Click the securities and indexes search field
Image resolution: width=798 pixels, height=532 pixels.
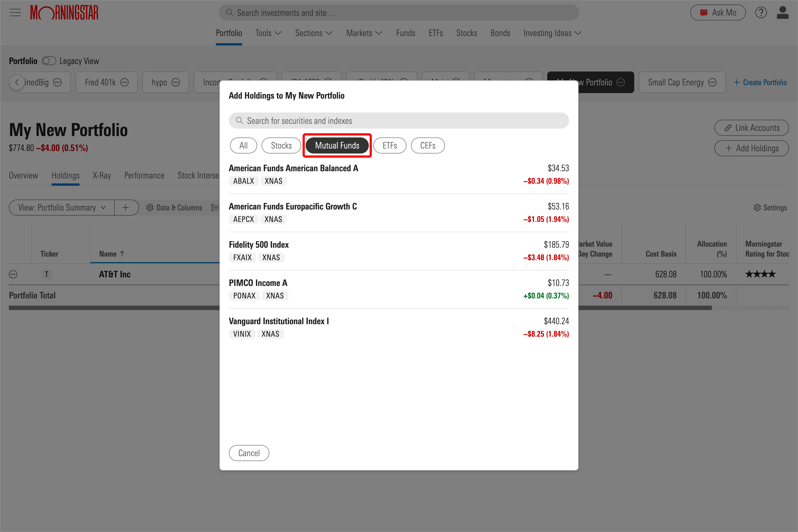click(399, 121)
